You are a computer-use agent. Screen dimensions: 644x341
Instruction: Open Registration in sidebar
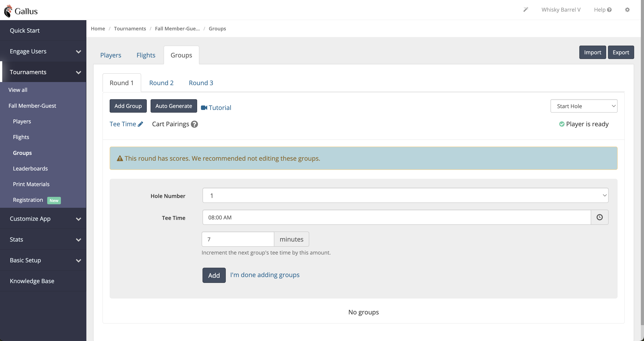pyautogui.click(x=28, y=200)
